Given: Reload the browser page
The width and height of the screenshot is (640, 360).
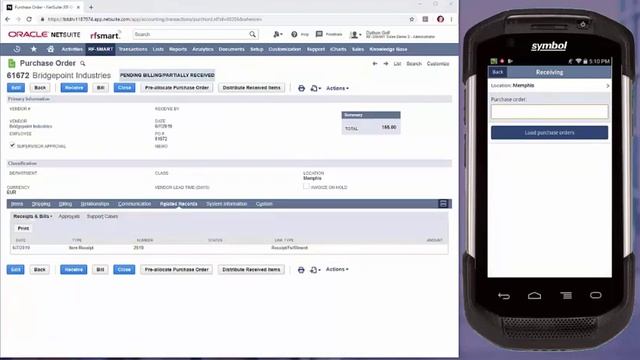Looking at the screenshot, I should 29,19.
